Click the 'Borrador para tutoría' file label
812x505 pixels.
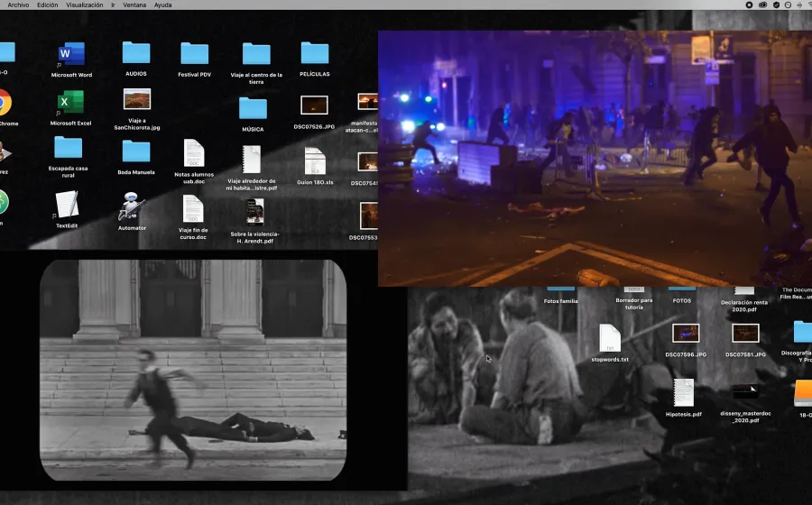[x=634, y=304]
